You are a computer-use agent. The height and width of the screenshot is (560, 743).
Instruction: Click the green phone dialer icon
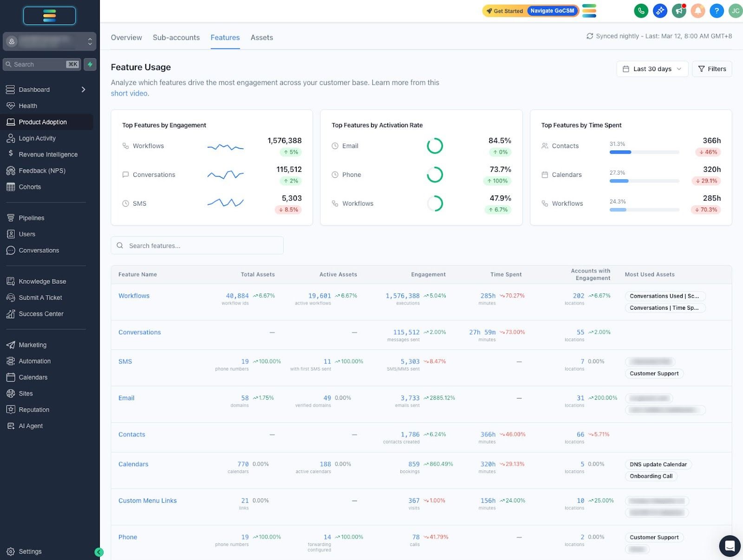pos(641,11)
